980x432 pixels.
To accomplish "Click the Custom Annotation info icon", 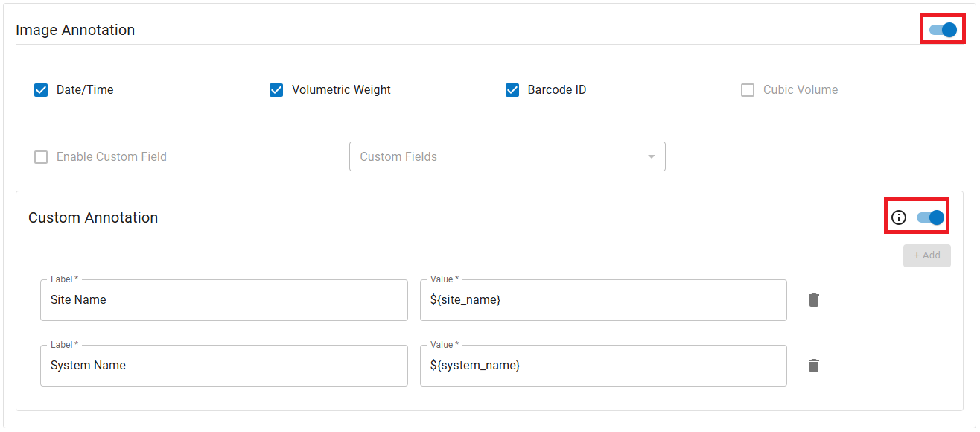I will tap(899, 217).
